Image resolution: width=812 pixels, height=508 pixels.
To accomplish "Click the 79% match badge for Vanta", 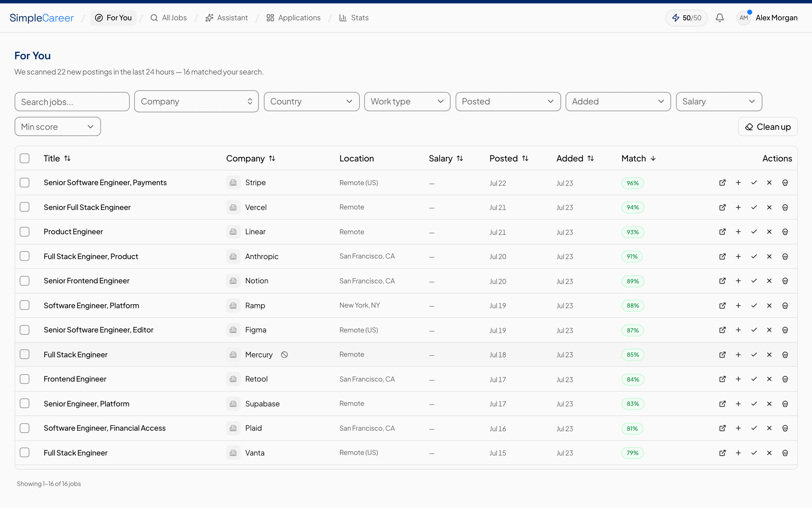I will click(x=632, y=453).
